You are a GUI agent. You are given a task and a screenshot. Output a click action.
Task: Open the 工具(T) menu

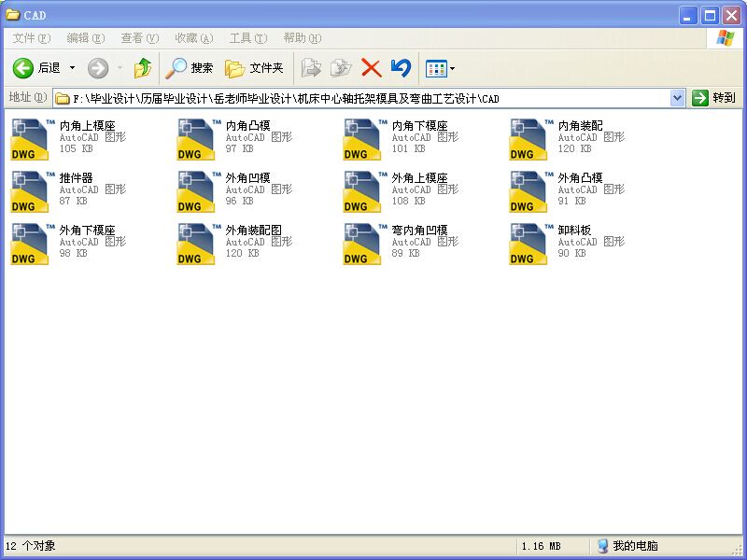(x=248, y=38)
